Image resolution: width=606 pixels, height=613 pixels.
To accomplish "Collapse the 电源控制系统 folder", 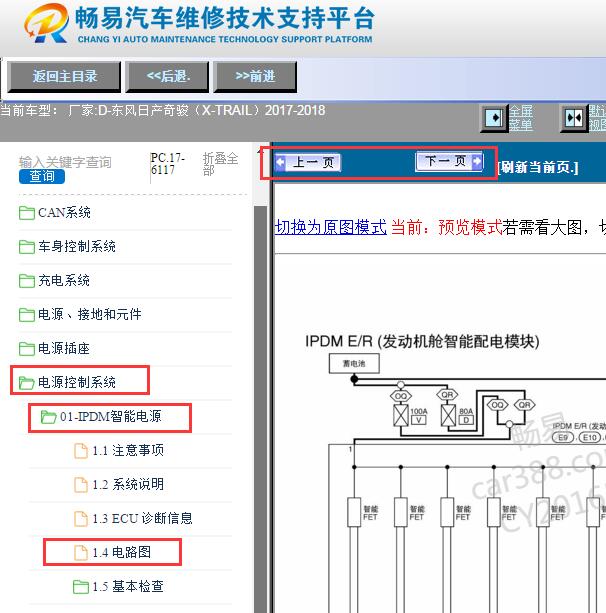I will pyautogui.click(x=77, y=382).
